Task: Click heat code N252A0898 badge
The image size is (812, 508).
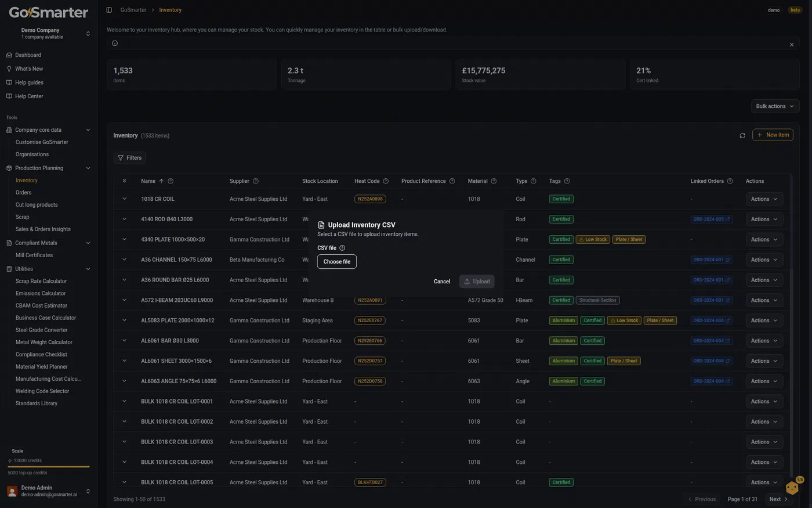Action: tap(370, 199)
